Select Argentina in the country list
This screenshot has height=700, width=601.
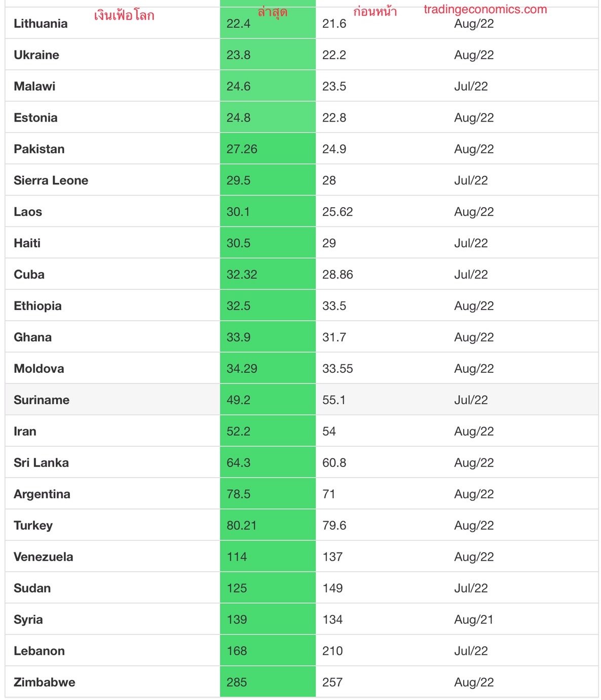tap(42, 495)
